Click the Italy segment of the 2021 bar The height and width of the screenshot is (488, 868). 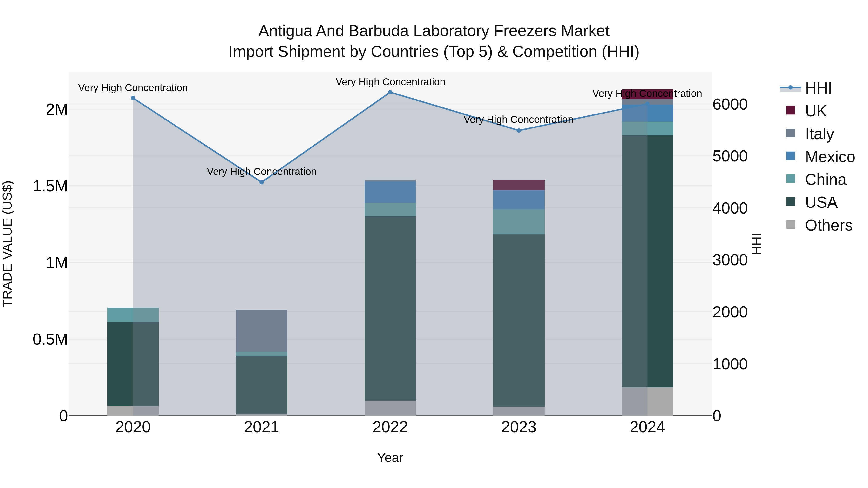(x=261, y=331)
